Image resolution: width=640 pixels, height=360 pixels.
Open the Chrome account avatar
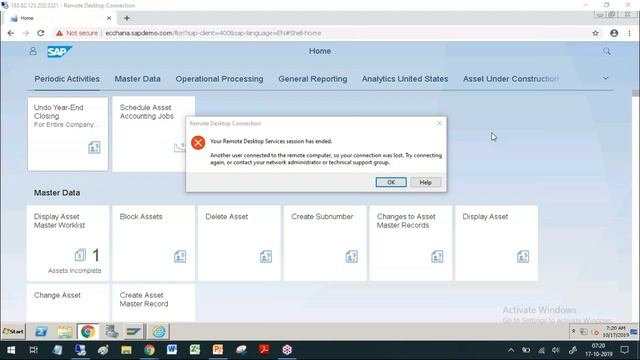click(614, 33)
